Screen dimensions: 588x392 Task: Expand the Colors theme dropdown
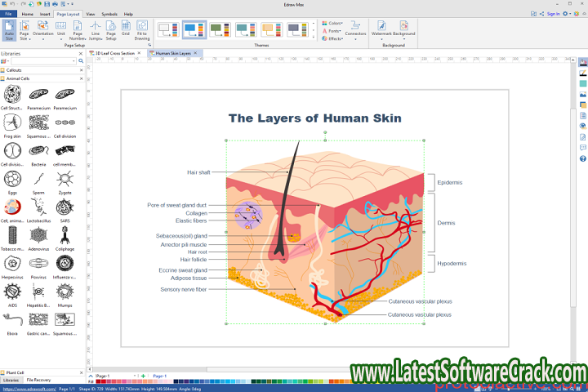click(332, 23)
